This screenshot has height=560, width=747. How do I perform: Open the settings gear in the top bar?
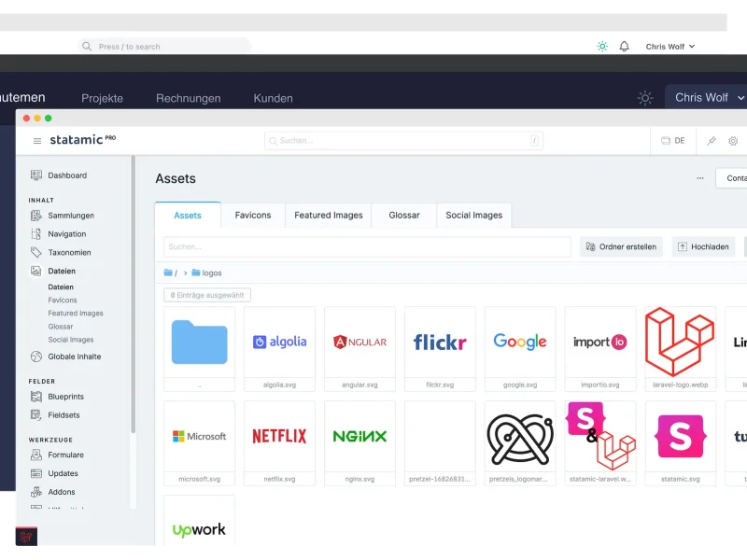(733, 140)
